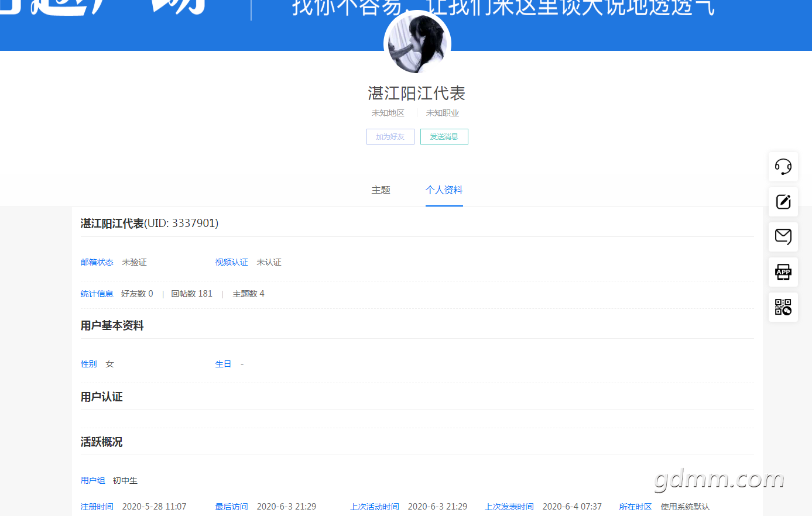Viewport: 812px width, 516px height.
Task: Open the APP download icon
Action: pyautogui.click(x=783, y=272)
